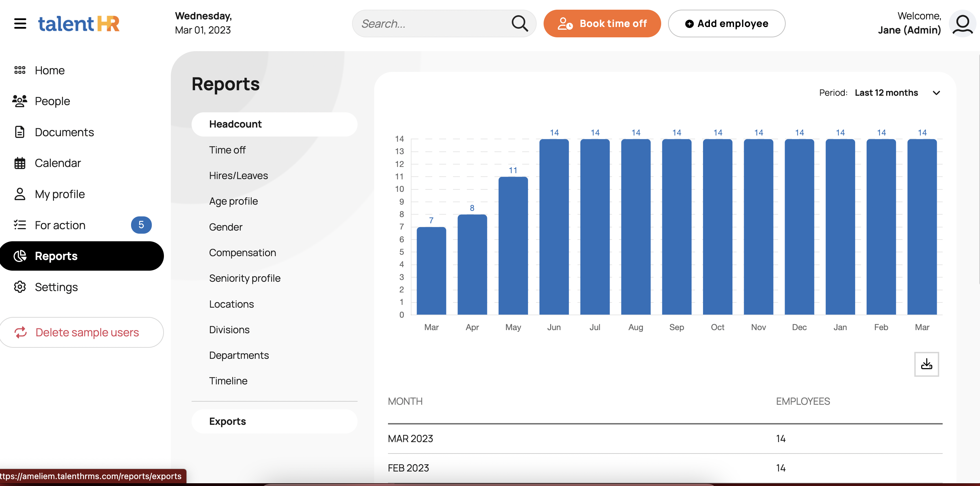980x486 pixels.
Task: Click the download report icon
Action: click(x=926, y=364)
